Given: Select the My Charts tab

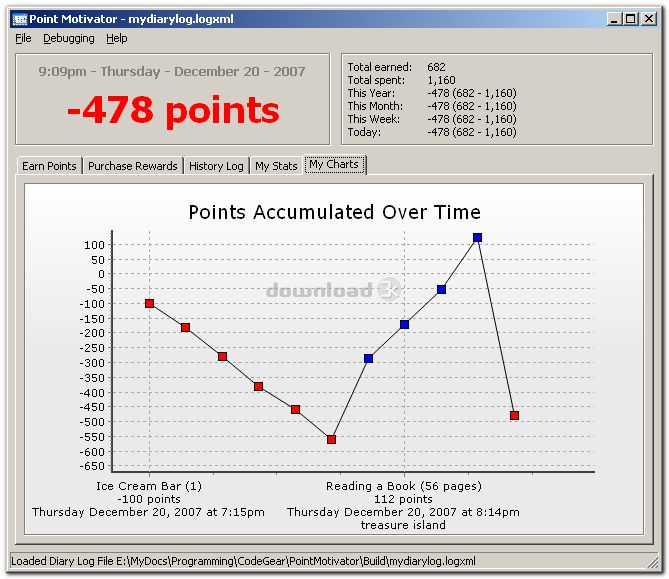Looking at the screenshot, I should pos(334,165).
